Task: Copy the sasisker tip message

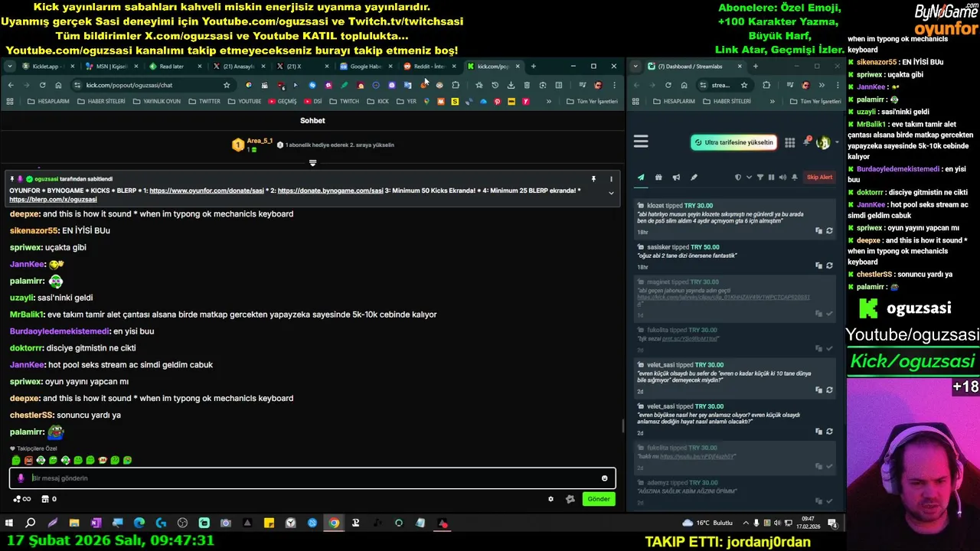Action: click(818, 266)
